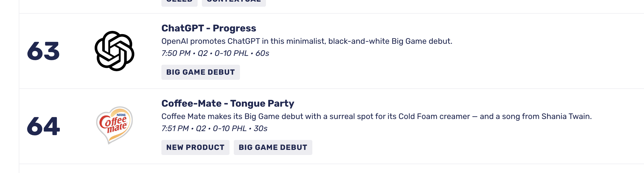Select Coffee-Mate's Big Game Debut tag
This screenshot has width=644, height=173.
273,147
